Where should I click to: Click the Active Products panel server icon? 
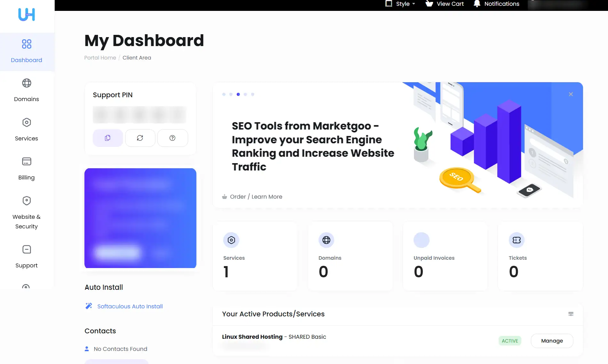click(571, 314)
